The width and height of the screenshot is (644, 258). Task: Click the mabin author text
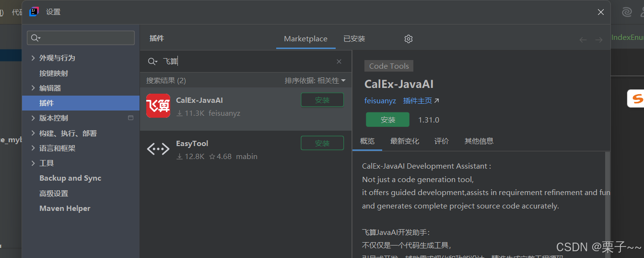246,157
